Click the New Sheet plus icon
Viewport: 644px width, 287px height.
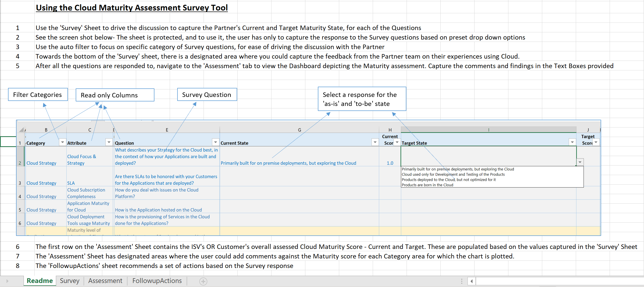coord(203,281)
